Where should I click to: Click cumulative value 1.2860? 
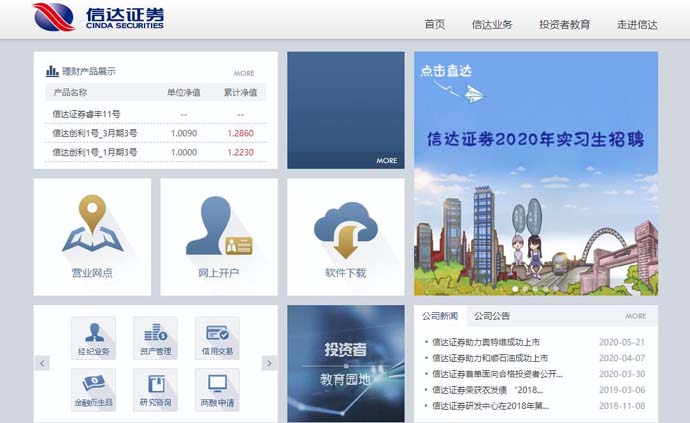tap(241, 133)
